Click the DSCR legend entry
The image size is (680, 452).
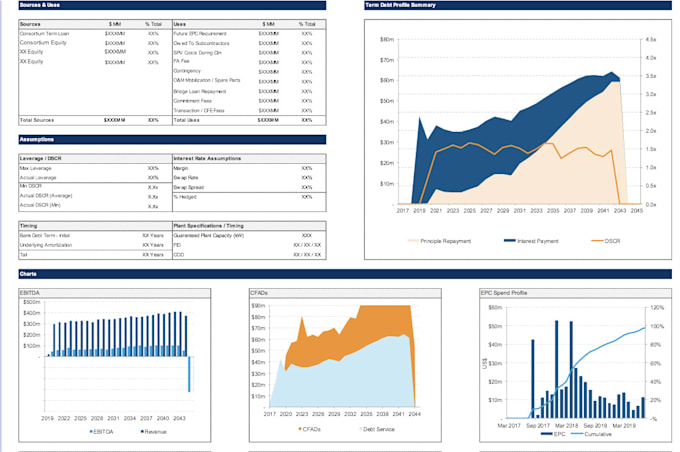(606, 241)
